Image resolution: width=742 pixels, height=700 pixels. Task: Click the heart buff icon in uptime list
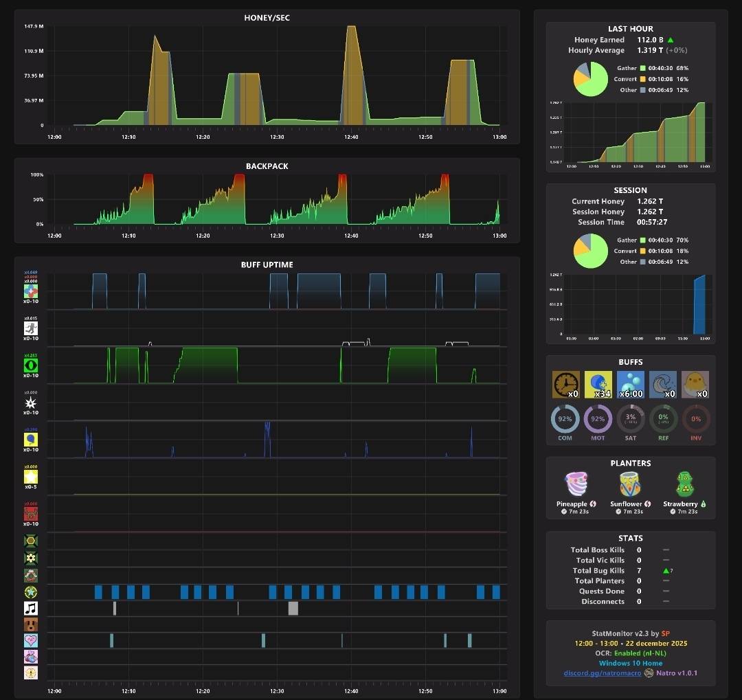coord(31,640)
